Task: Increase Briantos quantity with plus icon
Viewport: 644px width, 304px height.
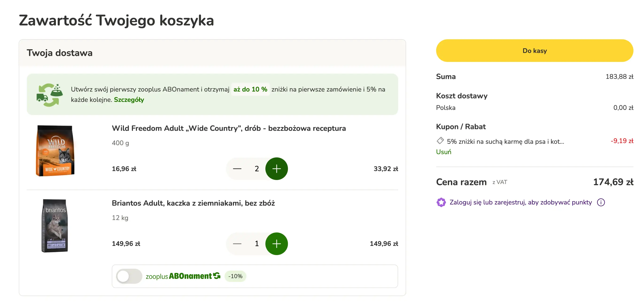Action: click(x=277, y=244)
